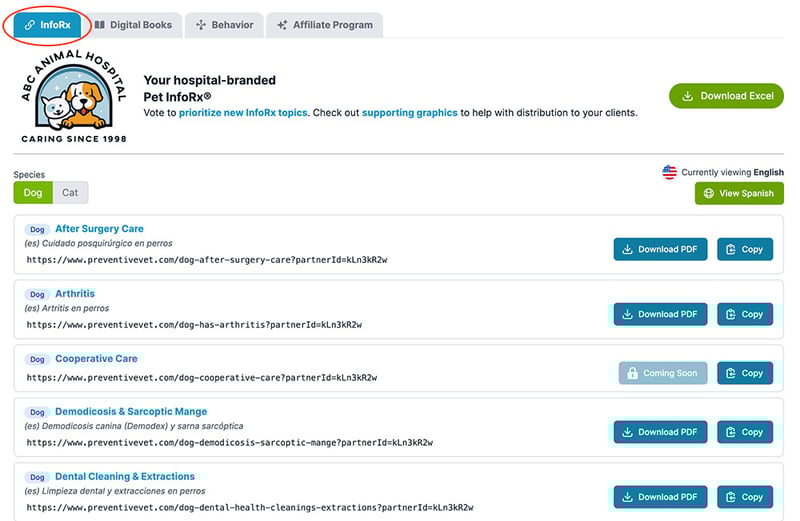Select the Cat species filter
This screenshot has width=800, height=521.
pos(70,193)
